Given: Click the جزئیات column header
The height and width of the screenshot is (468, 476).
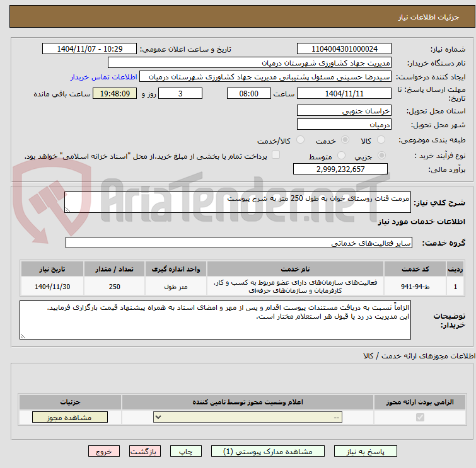Looking at the screenshot, I should (x=70, y=402).
